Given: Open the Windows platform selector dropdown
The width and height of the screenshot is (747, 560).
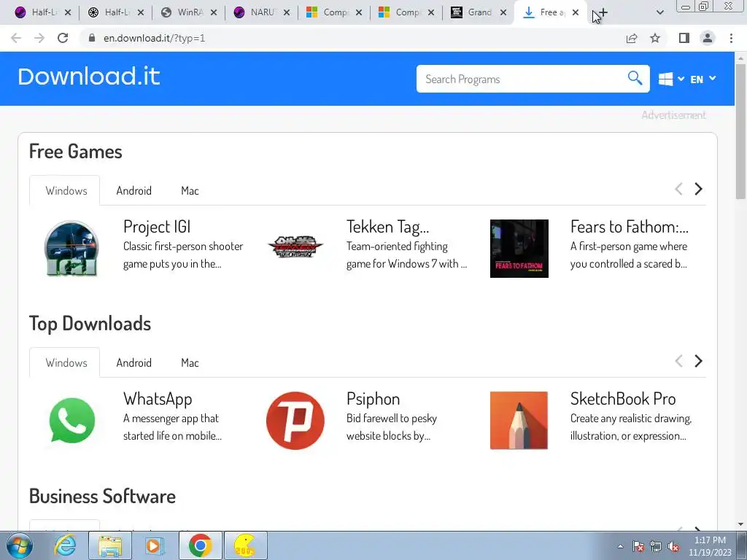Looking at the screenshot, I should tap(671, 79).
